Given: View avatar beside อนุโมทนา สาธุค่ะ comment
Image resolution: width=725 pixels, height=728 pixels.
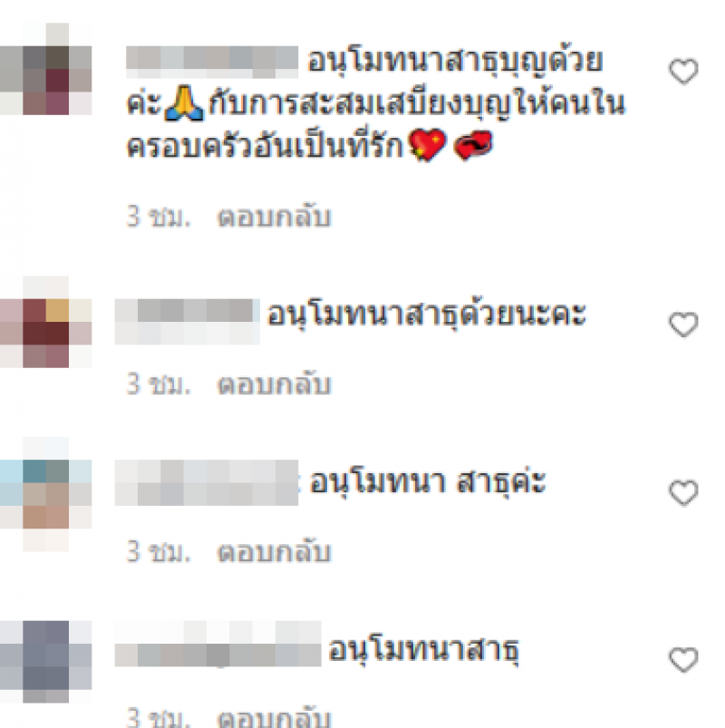Looking at the screenshot, I should pos(46,494).
